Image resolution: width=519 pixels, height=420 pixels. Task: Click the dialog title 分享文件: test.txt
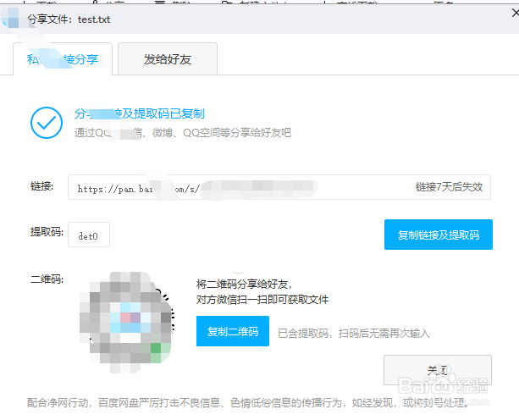69,19
